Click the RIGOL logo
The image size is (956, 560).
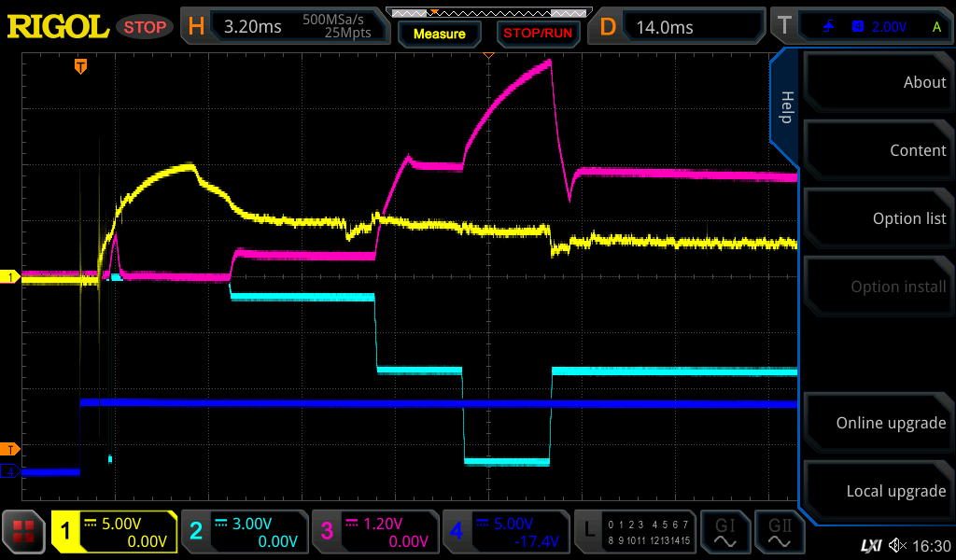click(x=58, y=26)
